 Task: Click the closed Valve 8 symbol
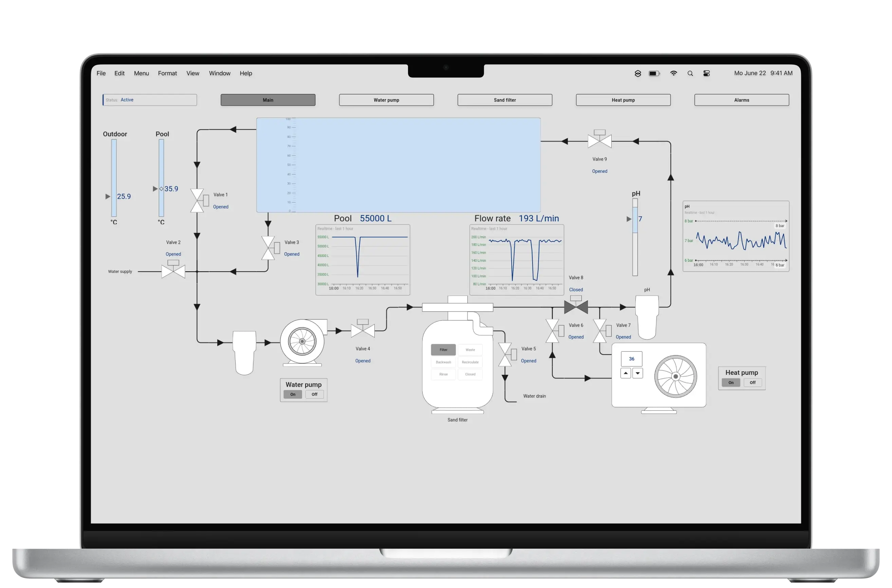click(x=576, y=306)
